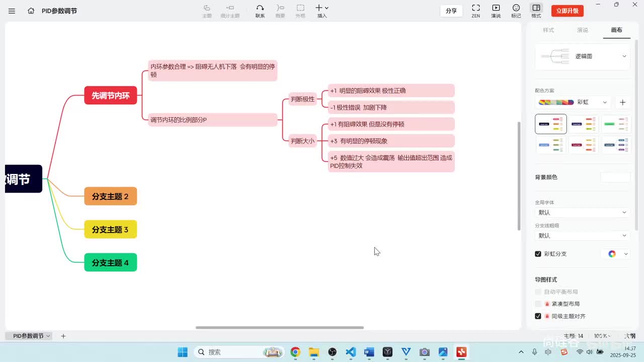Add a boundary with the 外框 tool
Screen dimensions: 644x362
[x=300, y=11]
